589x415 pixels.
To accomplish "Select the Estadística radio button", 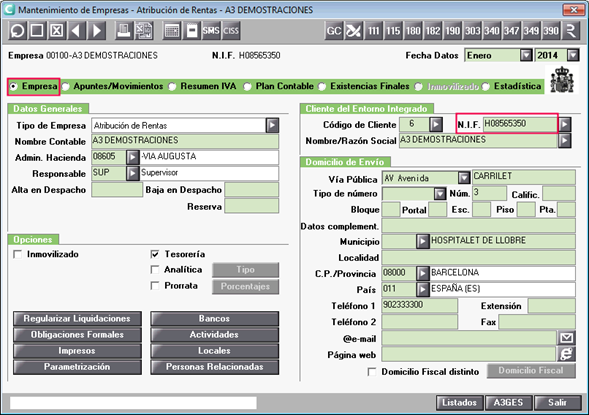I will 486,87.
